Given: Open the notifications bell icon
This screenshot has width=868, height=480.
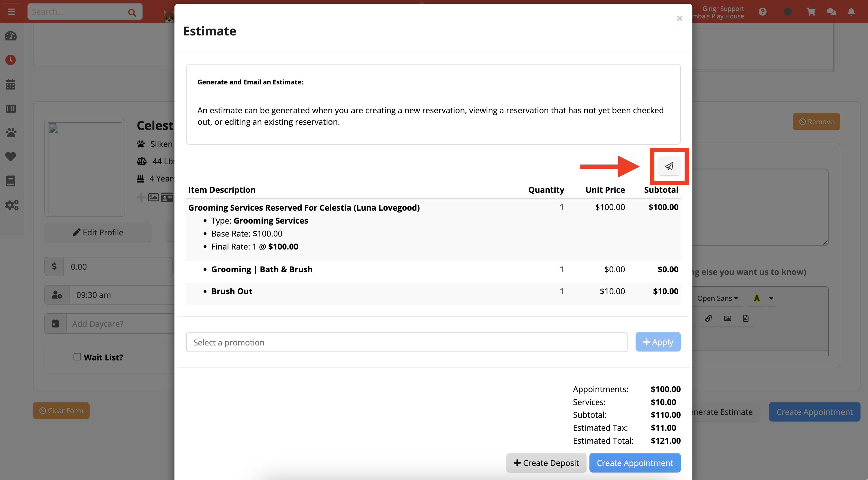Looking at the screenshot, I should [x=851, y=12].
